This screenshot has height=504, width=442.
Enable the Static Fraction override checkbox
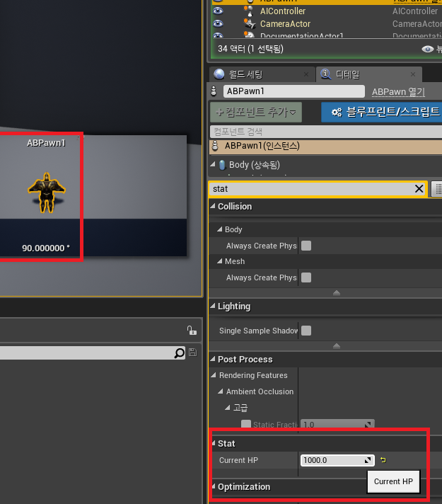[246, 424]
